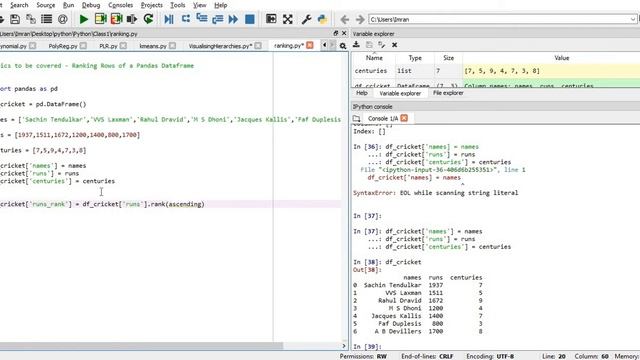Step over the current line in debugger
Screen dimensions: 640x360
(x=186, y=19)
